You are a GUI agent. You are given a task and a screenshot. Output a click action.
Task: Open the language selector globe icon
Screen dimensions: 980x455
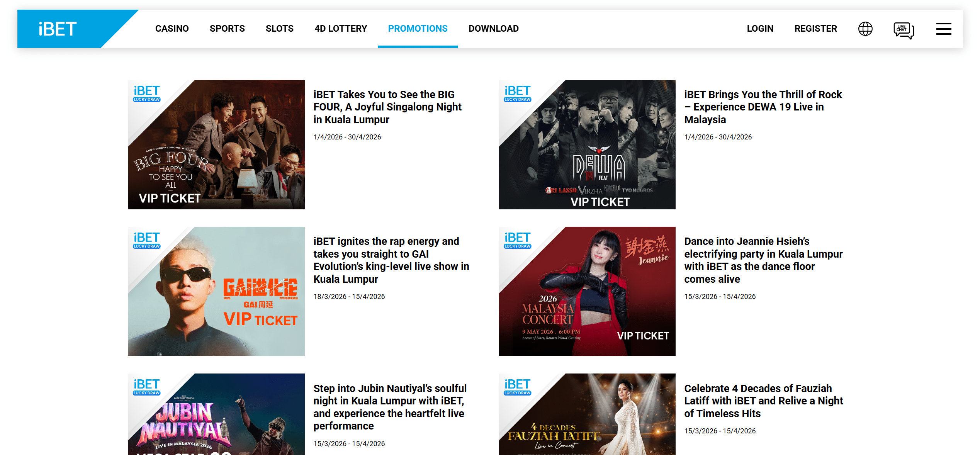pos(865,29)
